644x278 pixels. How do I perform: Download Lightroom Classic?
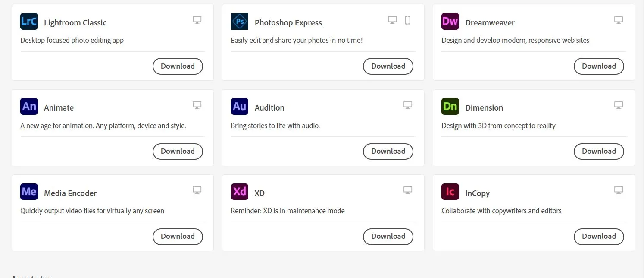click(178, 66)
